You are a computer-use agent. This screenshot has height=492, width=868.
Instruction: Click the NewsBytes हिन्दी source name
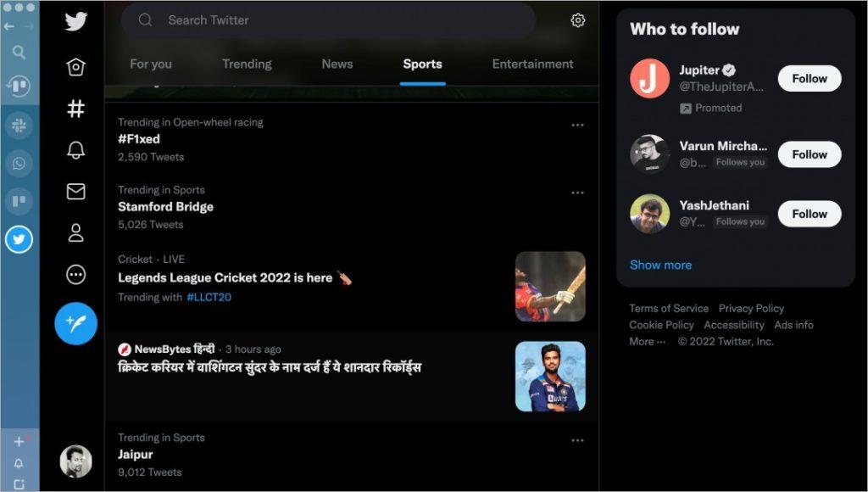[x=175, y=349]
